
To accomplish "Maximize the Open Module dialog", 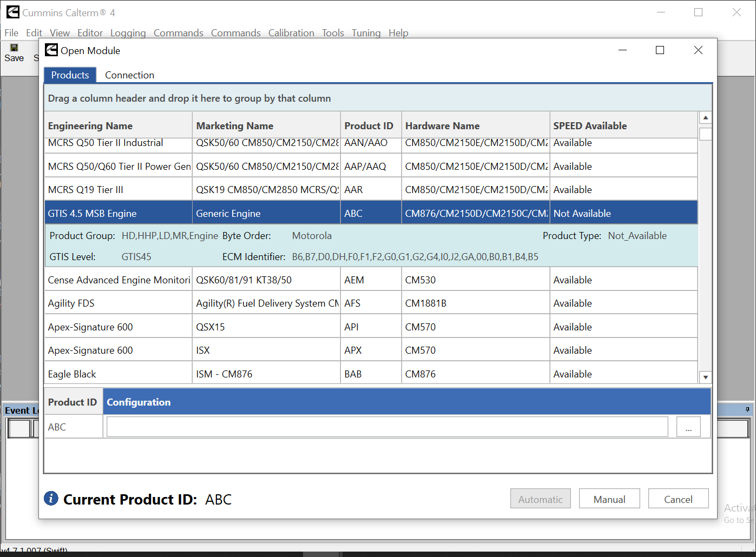I will [660, 50].
